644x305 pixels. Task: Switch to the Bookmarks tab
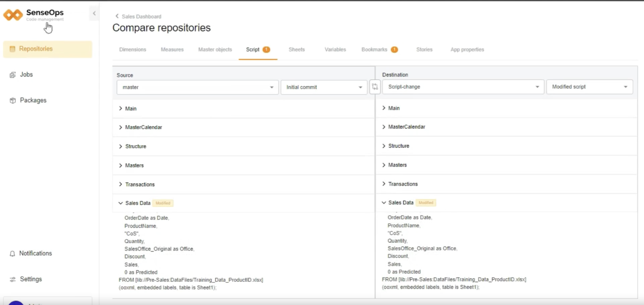(x=374, y=49)
